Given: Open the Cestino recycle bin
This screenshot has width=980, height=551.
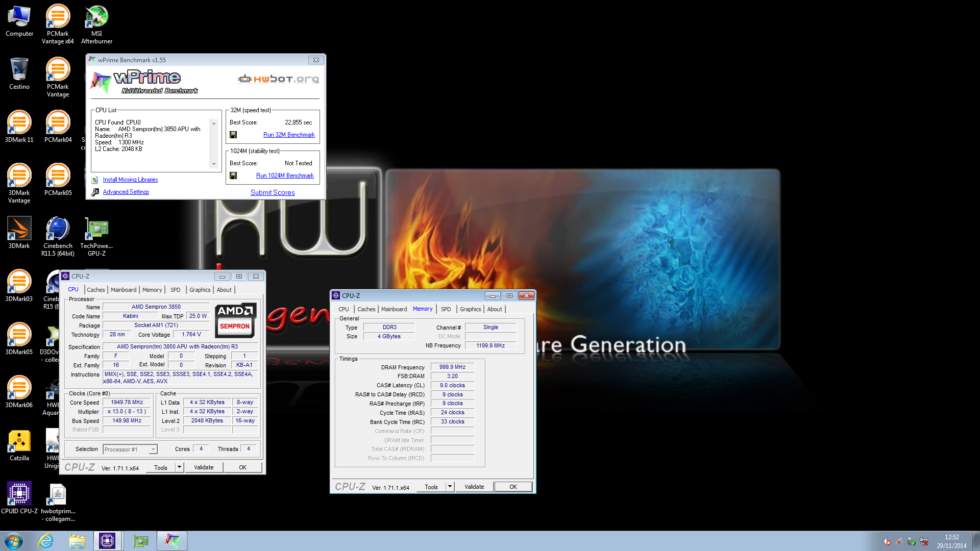Looking at the screenshot, I should click(x=19, y=74).
